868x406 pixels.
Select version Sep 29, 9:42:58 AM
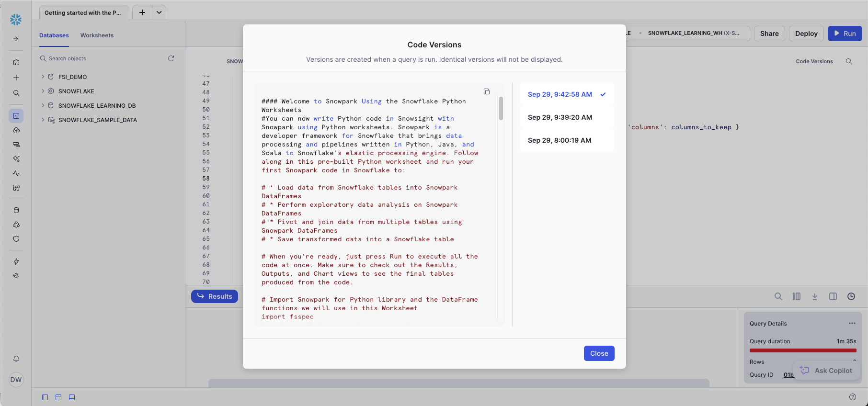point(560,94)
